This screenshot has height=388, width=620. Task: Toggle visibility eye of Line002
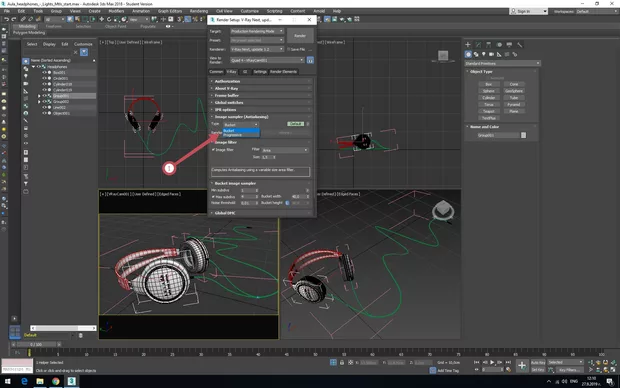coord(44,108)
